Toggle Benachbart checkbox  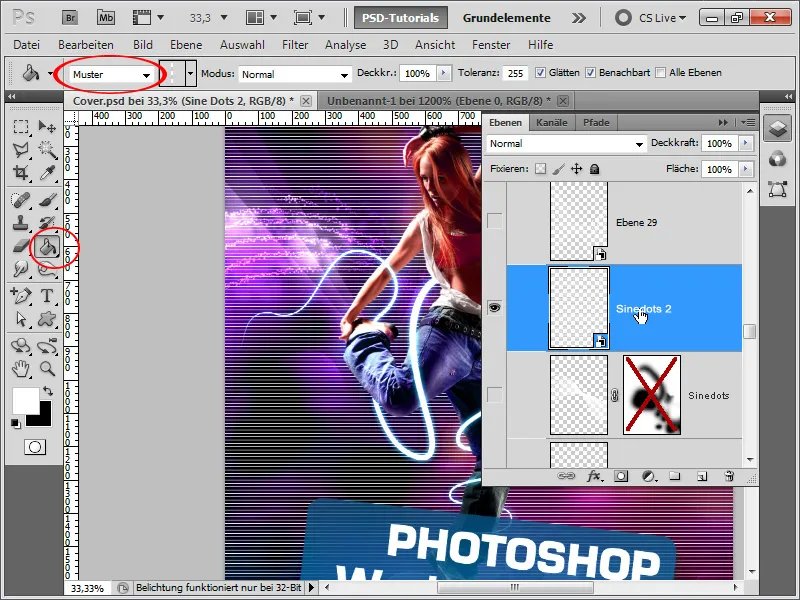(590, 73)
